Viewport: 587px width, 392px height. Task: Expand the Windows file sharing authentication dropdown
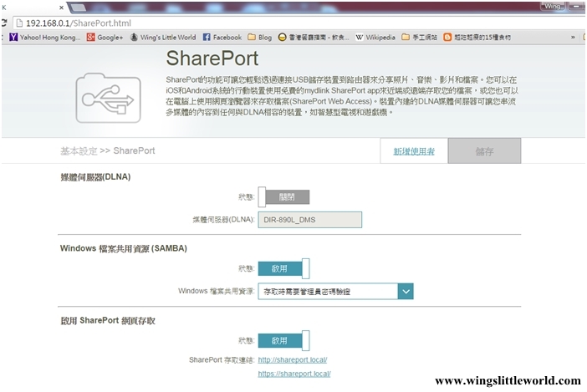(x=405, y=291)
